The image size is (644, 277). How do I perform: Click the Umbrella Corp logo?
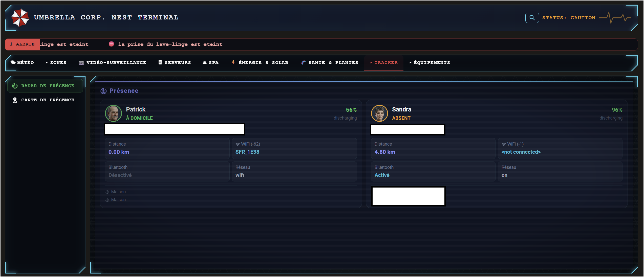click(x=20, y=17)
